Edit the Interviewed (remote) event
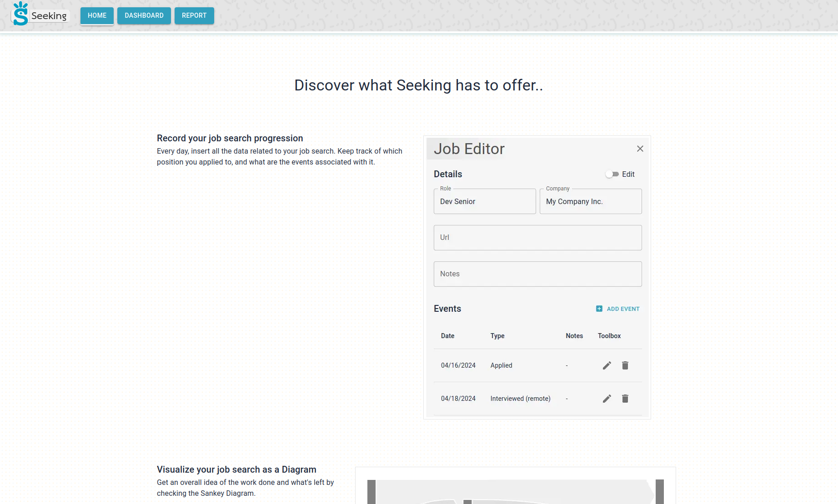The height and width of the screenshot is (504, 838). point(607,399)
